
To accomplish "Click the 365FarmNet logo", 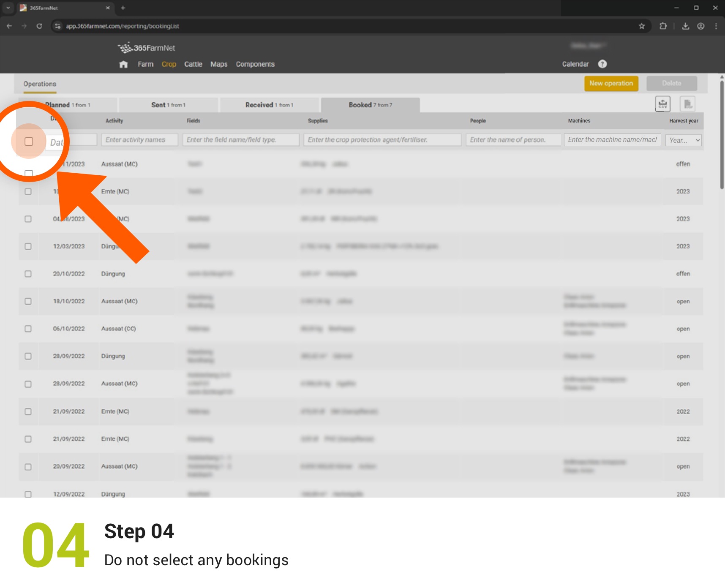I will (x=146, y=47).
